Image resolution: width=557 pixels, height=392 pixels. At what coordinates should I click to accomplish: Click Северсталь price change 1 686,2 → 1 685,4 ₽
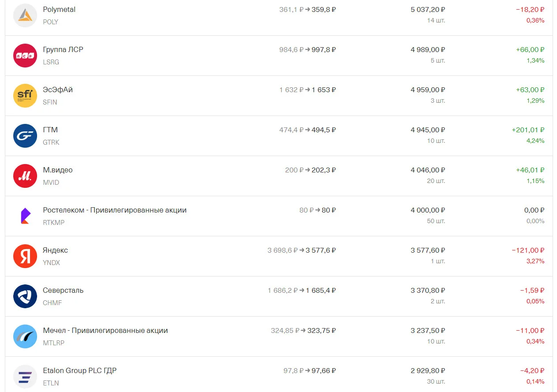pos(302,291)
